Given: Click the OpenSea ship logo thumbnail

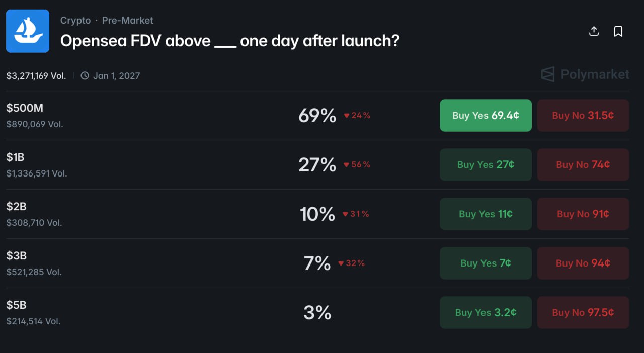Looking at the screenshot, I should pos(28,31).
